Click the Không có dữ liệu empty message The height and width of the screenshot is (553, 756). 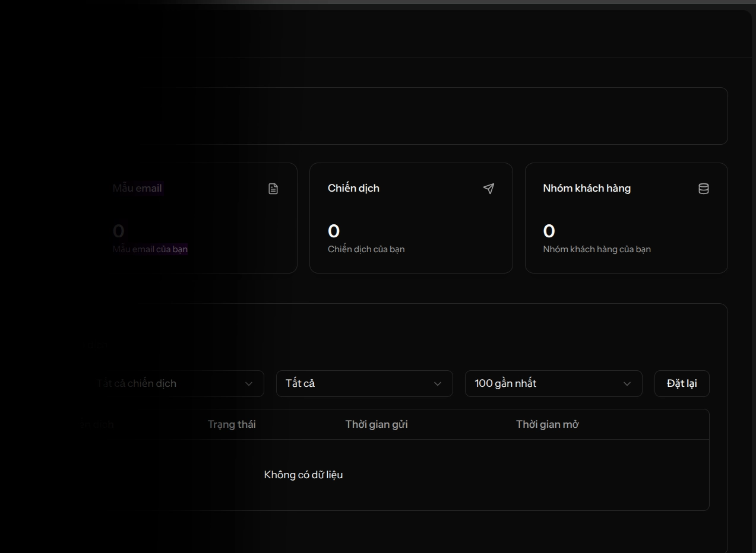[x=303, y=475]
